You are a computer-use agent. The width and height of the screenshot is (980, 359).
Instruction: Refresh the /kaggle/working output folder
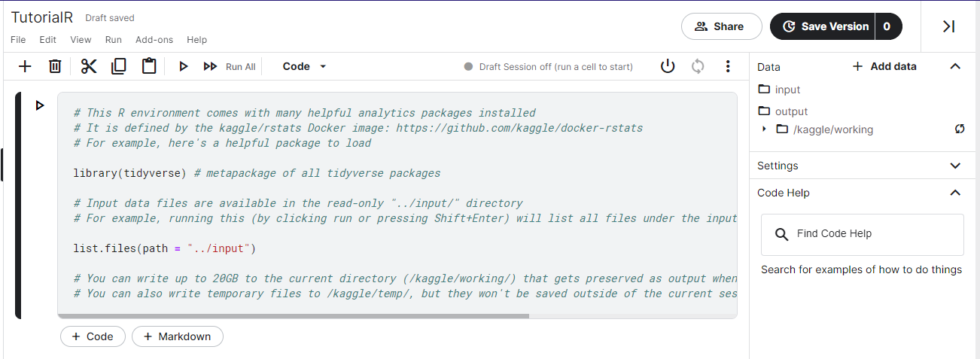[960, 129]
